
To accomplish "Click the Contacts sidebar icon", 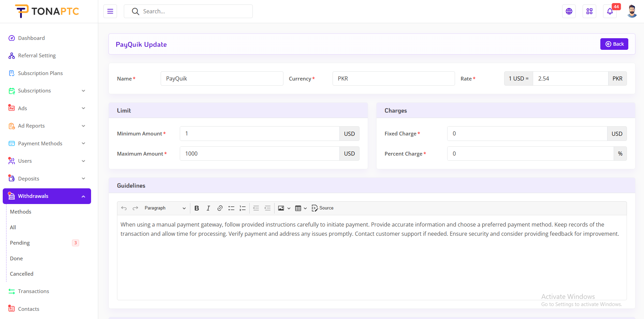I will [x=12, y=309].
